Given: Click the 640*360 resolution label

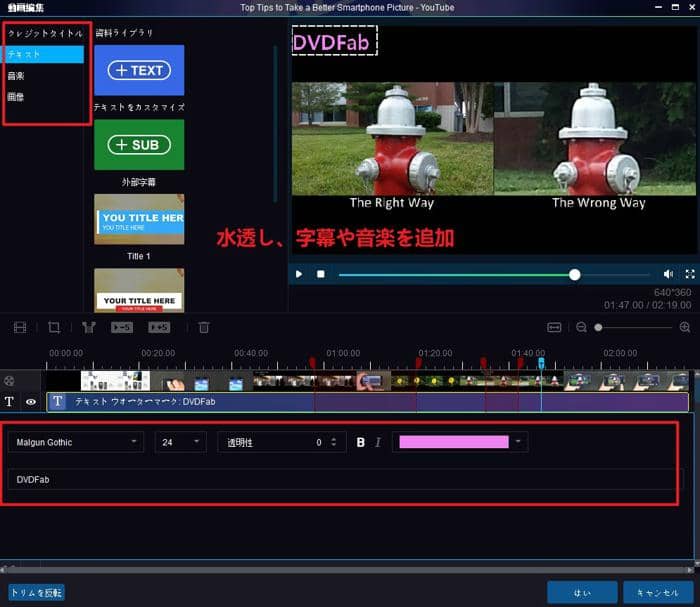Looking at the screenshot, I should tap(672, 292).
